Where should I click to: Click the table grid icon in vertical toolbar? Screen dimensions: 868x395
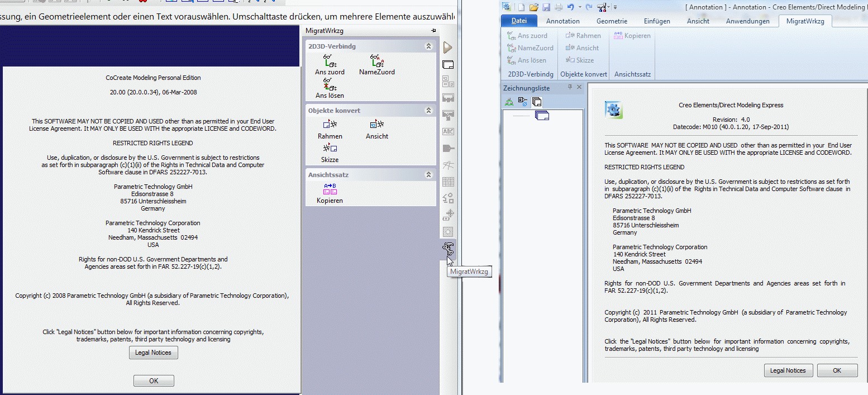pyautogui.click(x=448, y=182)
